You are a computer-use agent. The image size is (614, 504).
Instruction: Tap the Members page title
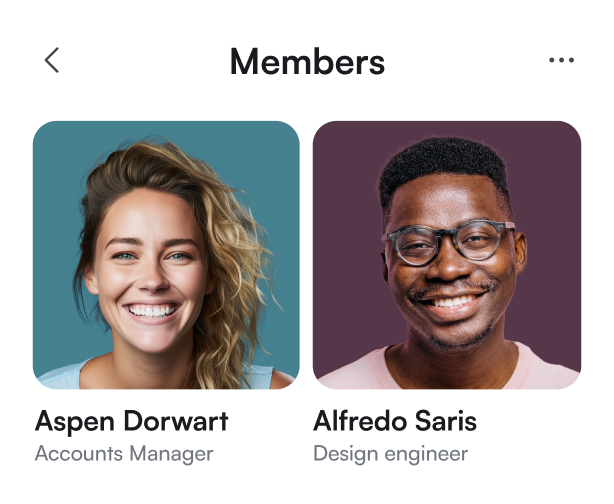click(307, 61)
